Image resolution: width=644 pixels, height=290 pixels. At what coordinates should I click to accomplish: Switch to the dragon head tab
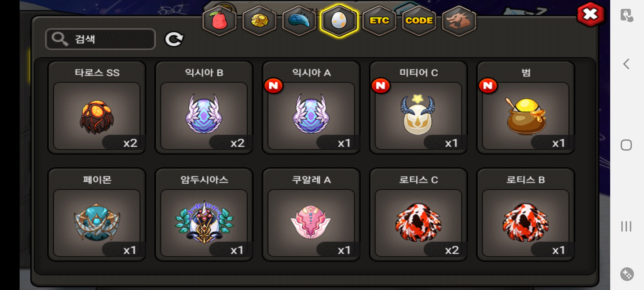coord(459,21)
